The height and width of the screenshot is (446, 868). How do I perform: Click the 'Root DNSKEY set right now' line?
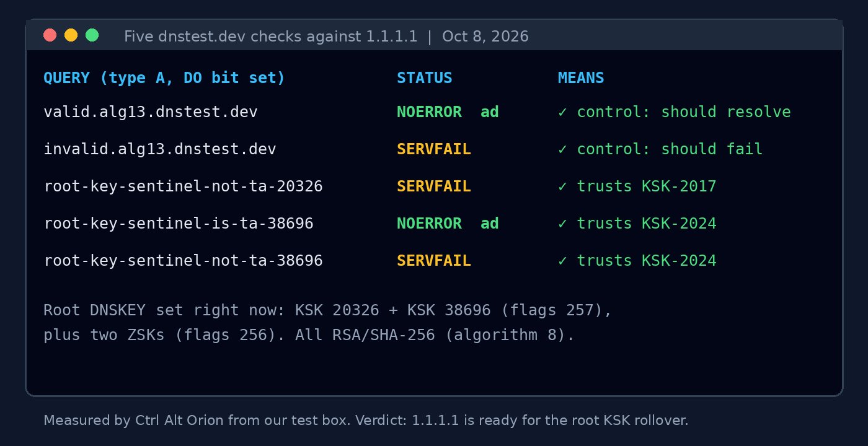pos(328,310)
